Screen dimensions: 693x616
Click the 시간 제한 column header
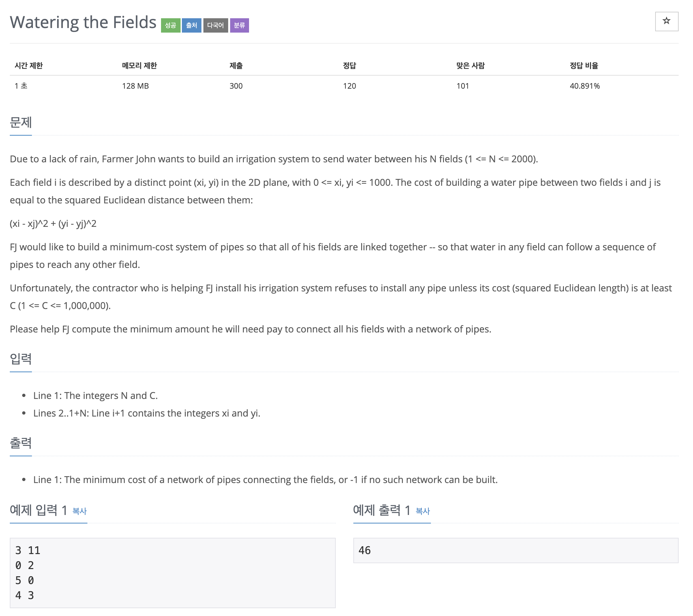[x=28, y=66]
